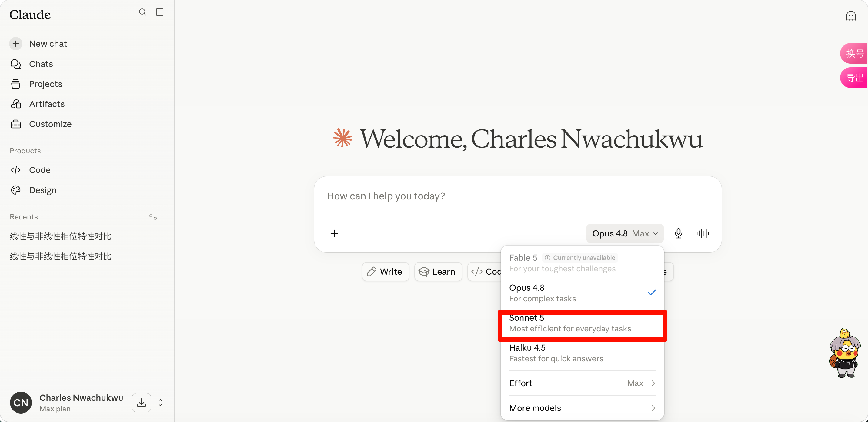Viewport: 868px width, 422px height.
Task: Open Artifacts from the sidebar
Action: 47,104
